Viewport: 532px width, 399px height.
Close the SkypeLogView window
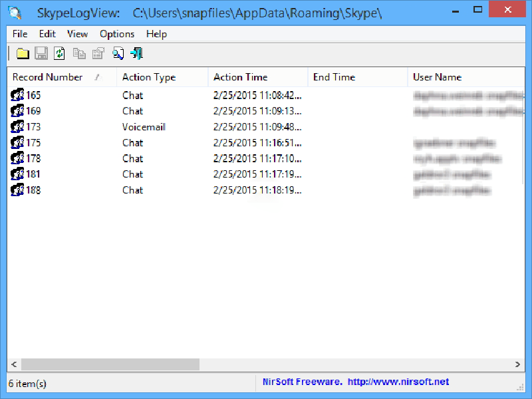click(x=507, y=9)
